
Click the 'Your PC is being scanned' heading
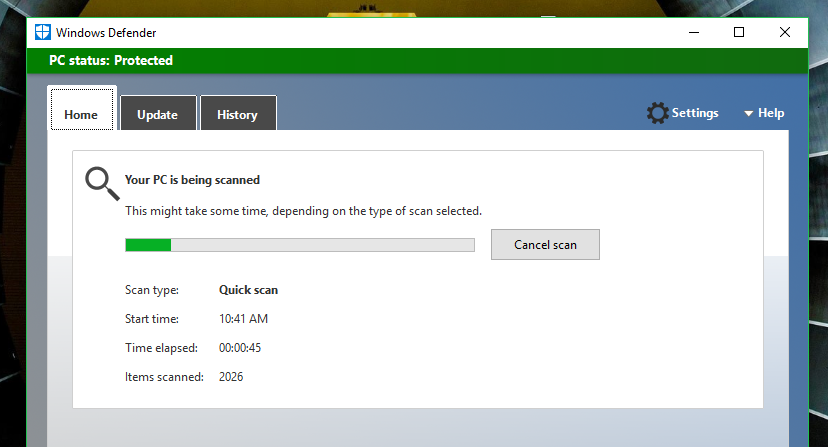coord(192,180)
